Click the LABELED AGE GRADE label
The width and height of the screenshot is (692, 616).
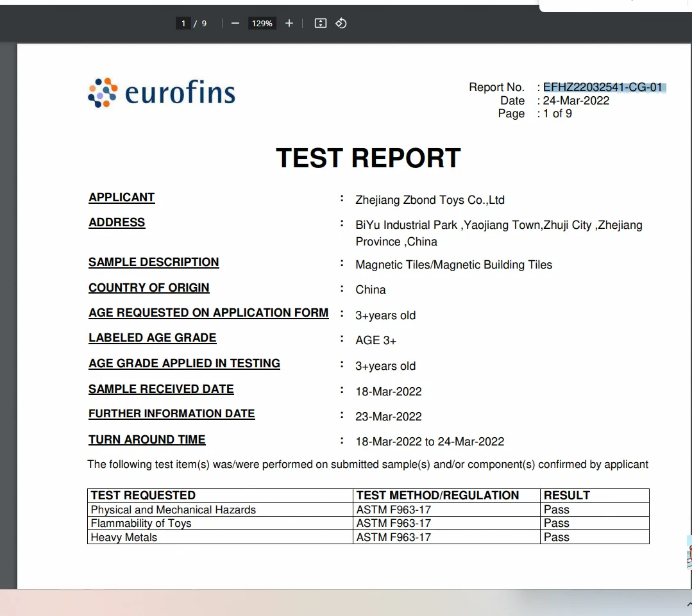(x=152, y=338)
